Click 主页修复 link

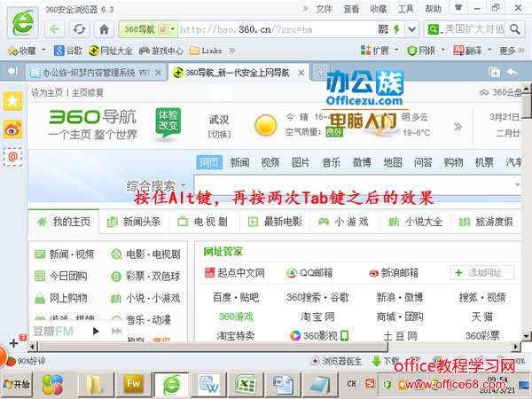[x=88, y=92]
